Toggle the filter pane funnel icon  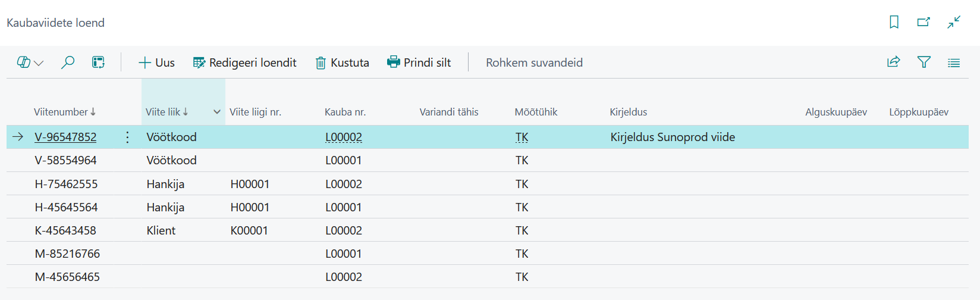(924, 62)
